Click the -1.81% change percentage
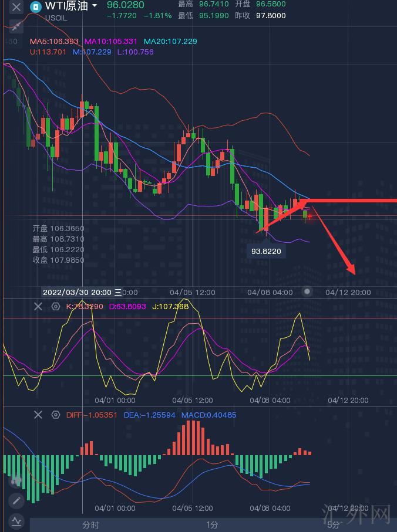The width and height of the screenshot is (397, 532). coord(158,16)
